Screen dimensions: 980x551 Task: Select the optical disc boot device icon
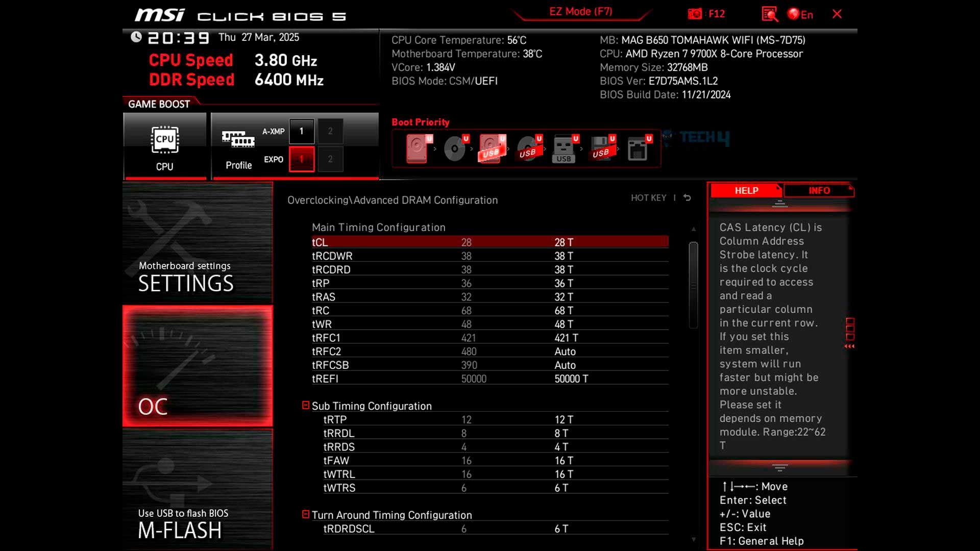pos(454,149)
